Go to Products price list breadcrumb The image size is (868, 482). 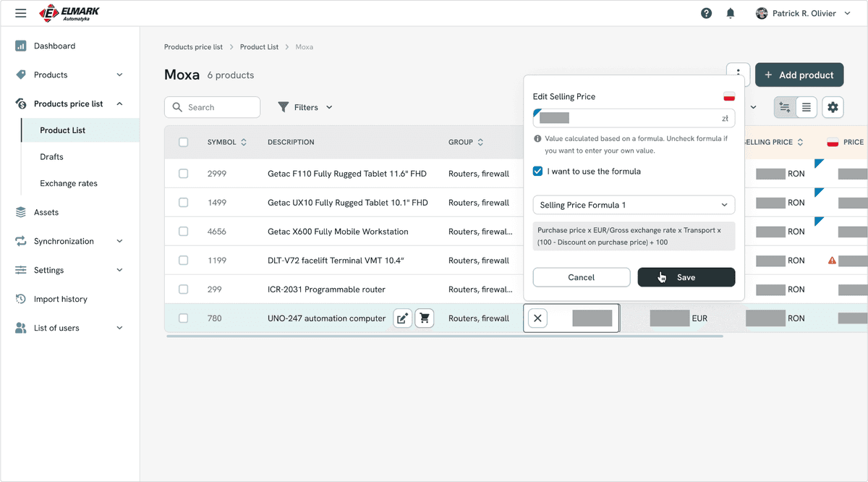[193, 47]
